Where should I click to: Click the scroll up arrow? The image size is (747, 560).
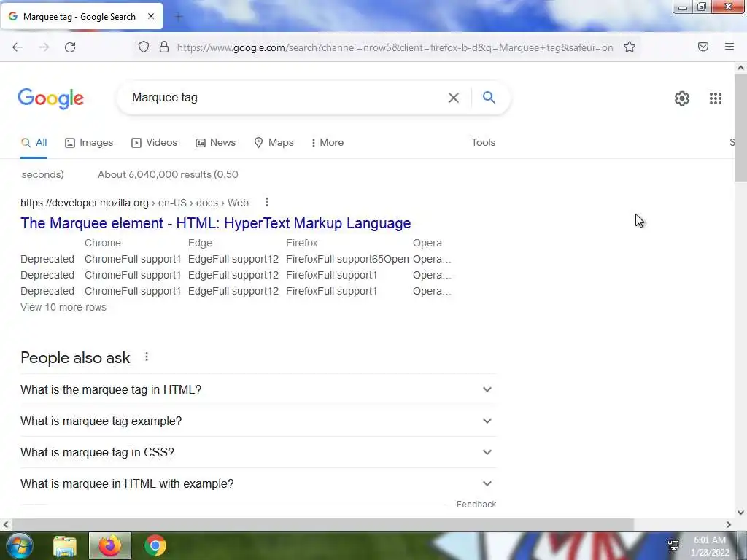(740, 68)
